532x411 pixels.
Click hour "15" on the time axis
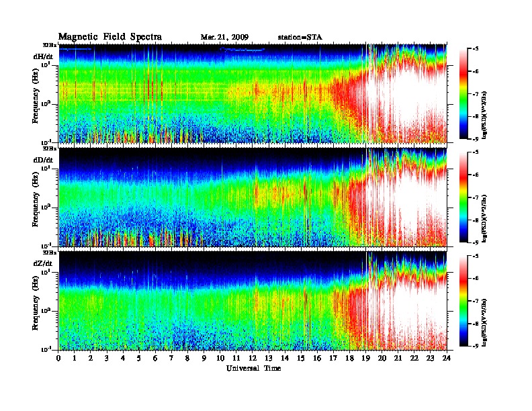coord(301,359)
